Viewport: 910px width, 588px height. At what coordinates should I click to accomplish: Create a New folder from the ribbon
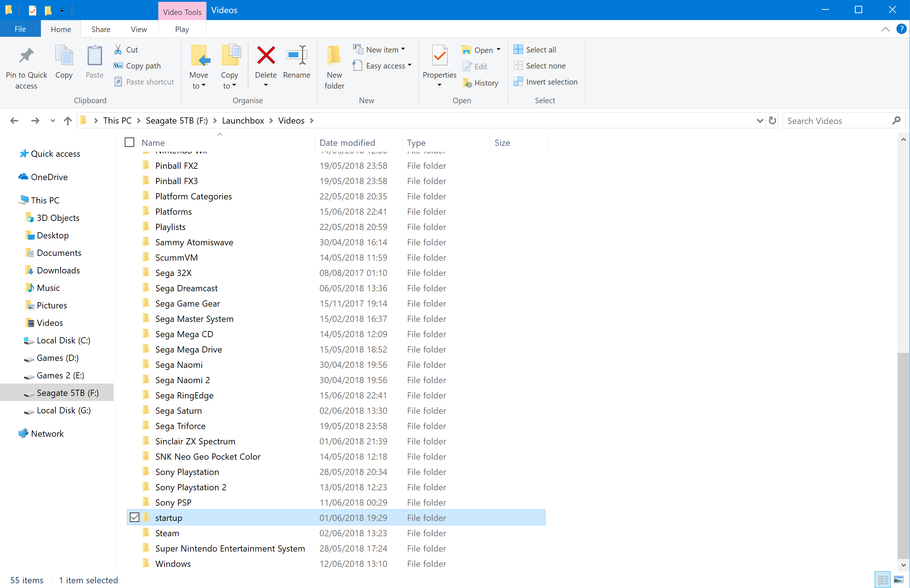click(334, 67)
